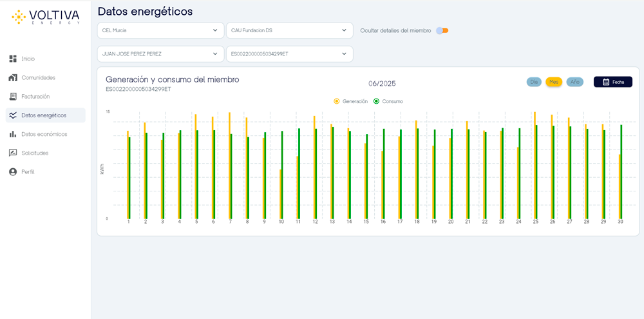Screen dimensions: 644x319
Task: Click the green consumption bar for day 30
Action: pos(621,171)
